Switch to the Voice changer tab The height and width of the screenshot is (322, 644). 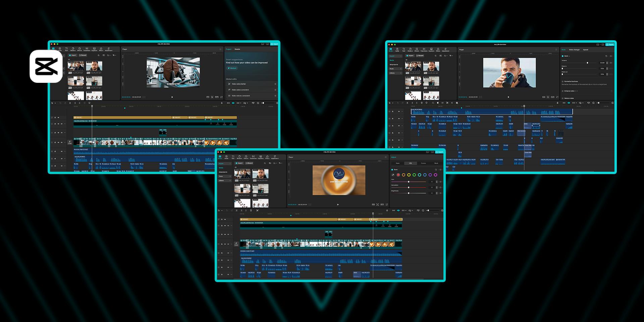(574, 50)
